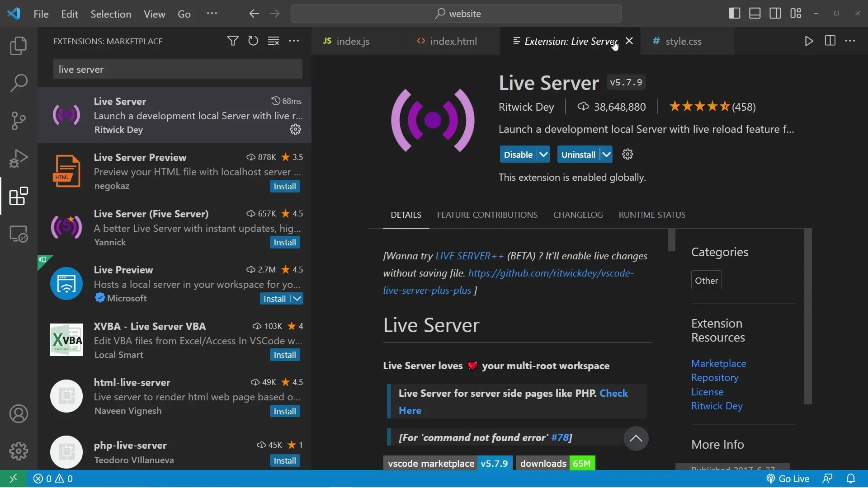868x488 pixels.
Task: Click the Other category tag
Action: pyautogui.click(x=706, y=281)
